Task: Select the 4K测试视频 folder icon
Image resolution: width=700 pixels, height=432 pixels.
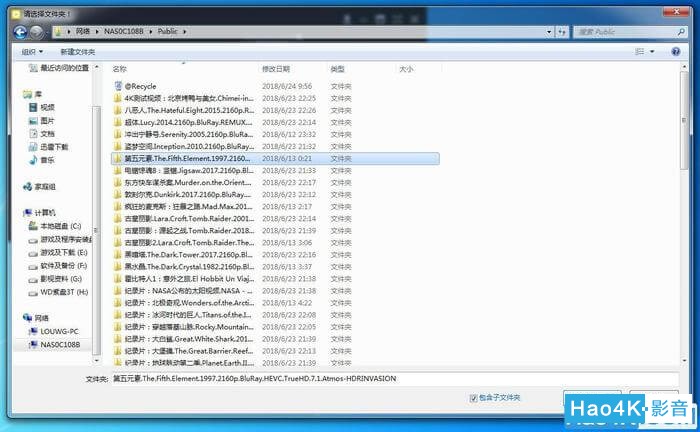Action: click(x=117, y=98)
